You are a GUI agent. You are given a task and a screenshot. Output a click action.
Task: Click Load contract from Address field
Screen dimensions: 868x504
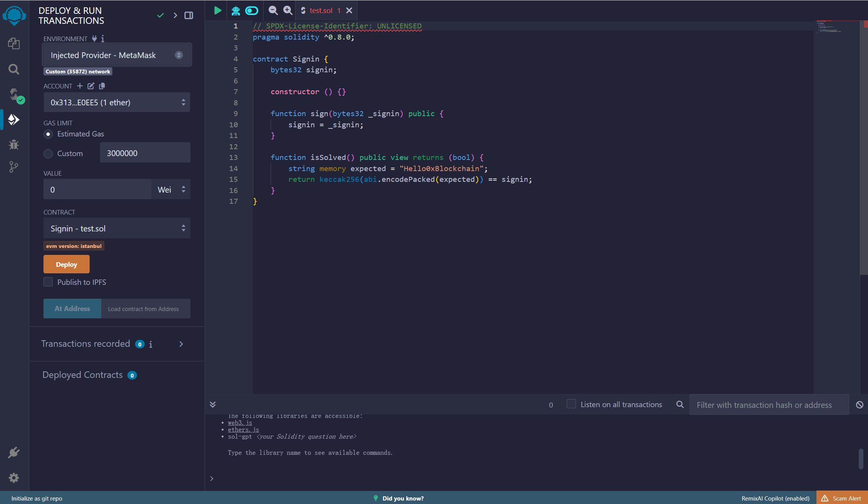click(146, 308)
